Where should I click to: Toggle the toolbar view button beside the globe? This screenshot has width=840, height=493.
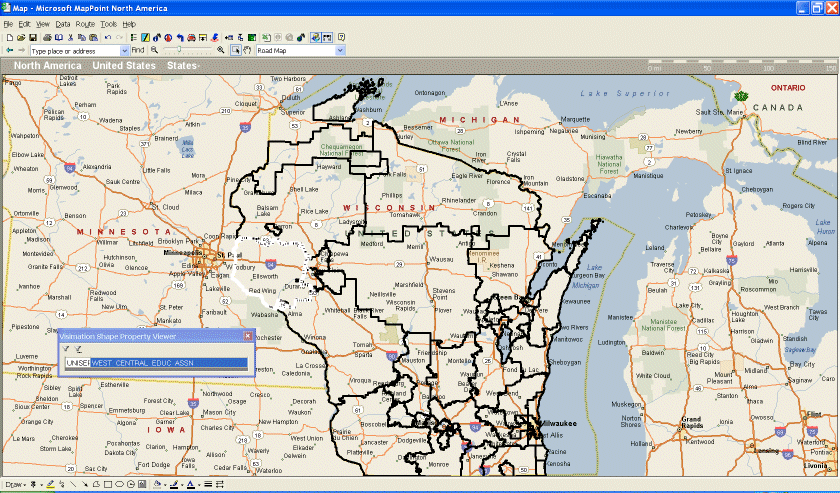(x=327, y=38)
